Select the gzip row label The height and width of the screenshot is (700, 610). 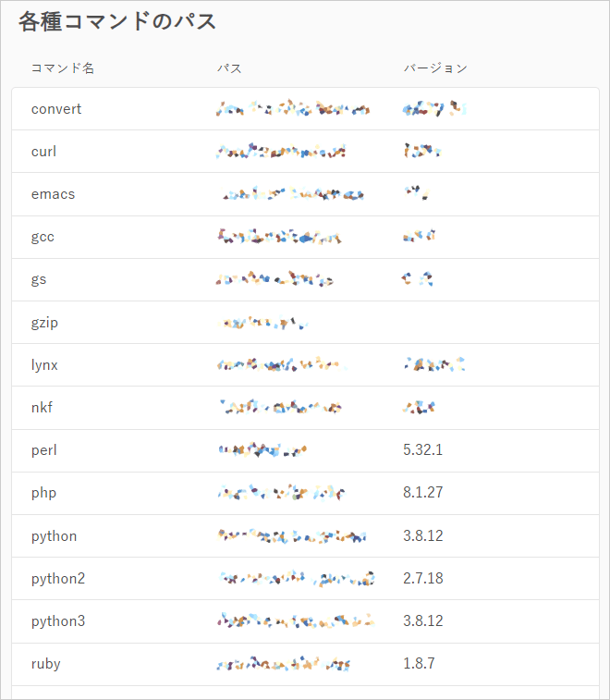pyautogui.click(x=44, y=323)
